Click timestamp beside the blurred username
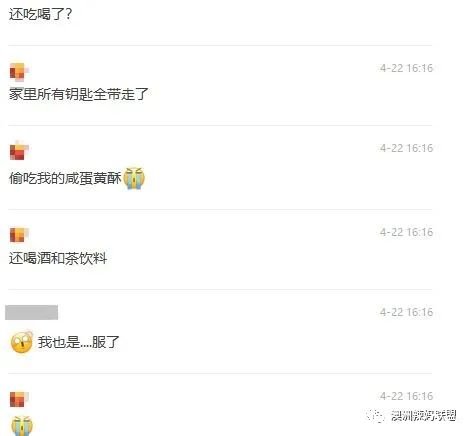471x436 pixels. coord(406,312)
